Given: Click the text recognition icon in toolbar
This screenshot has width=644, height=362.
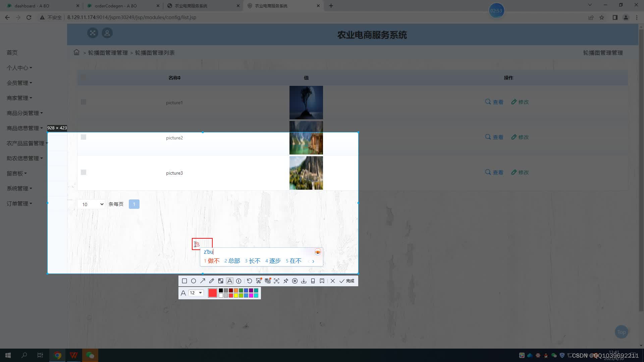Looking at the screenshot, I should (x=277, y=281).
